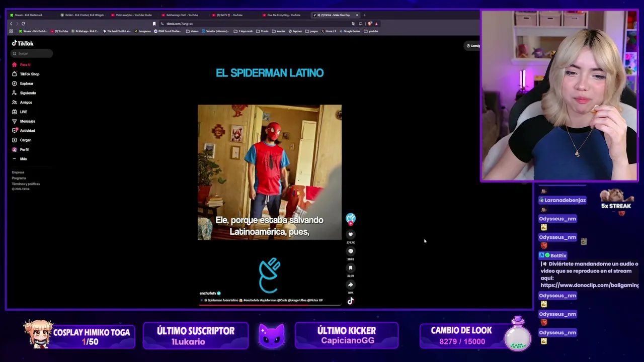Open the Para ti feed
Image resolution: width=644 pixels, height=362 pixels.
tap(25, 65)
